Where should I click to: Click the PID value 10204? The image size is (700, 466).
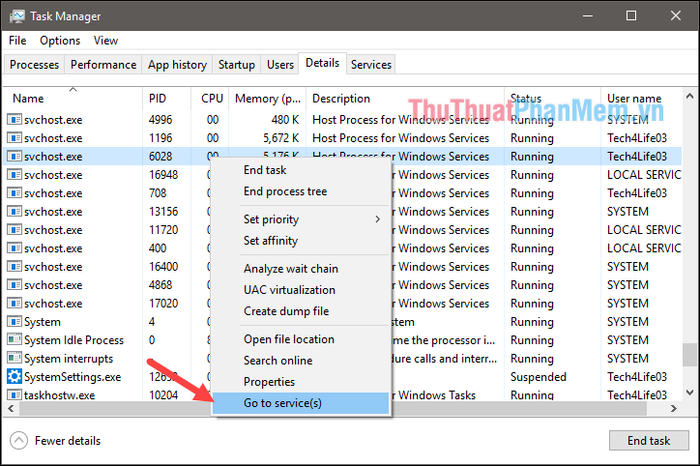point(163,395)
